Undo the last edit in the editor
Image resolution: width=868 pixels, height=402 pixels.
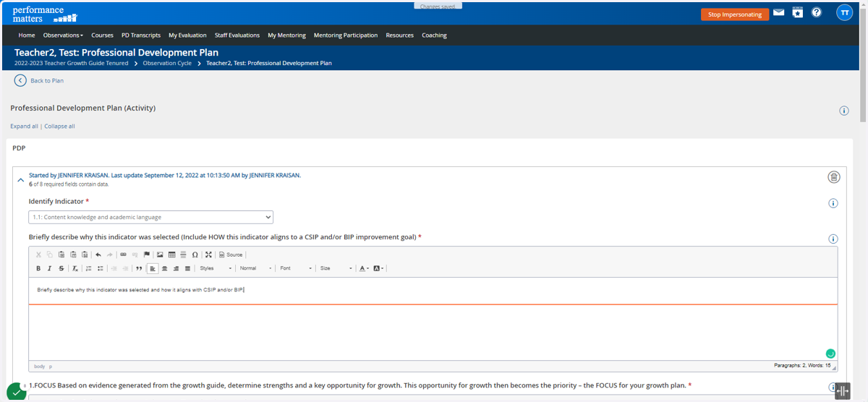click(x=98, y=255)
